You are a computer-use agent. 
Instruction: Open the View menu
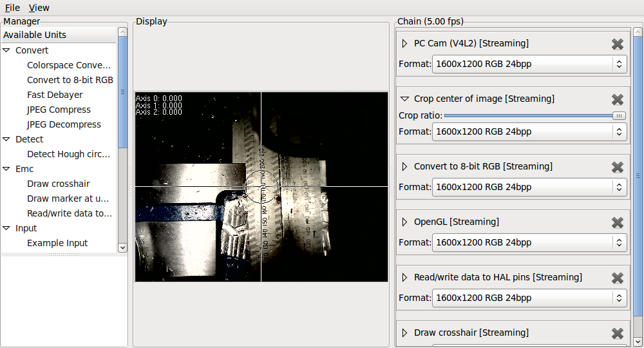coord(39,8)
